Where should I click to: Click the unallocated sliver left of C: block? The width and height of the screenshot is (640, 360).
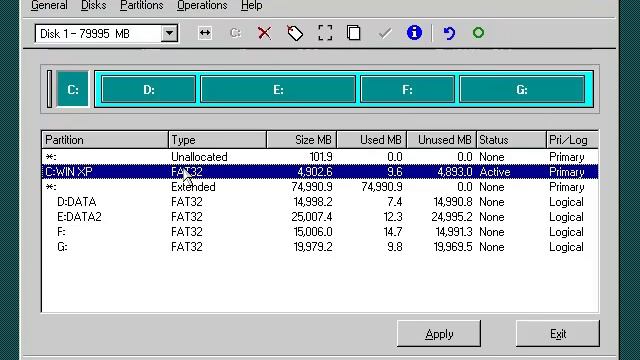[49, 89]
